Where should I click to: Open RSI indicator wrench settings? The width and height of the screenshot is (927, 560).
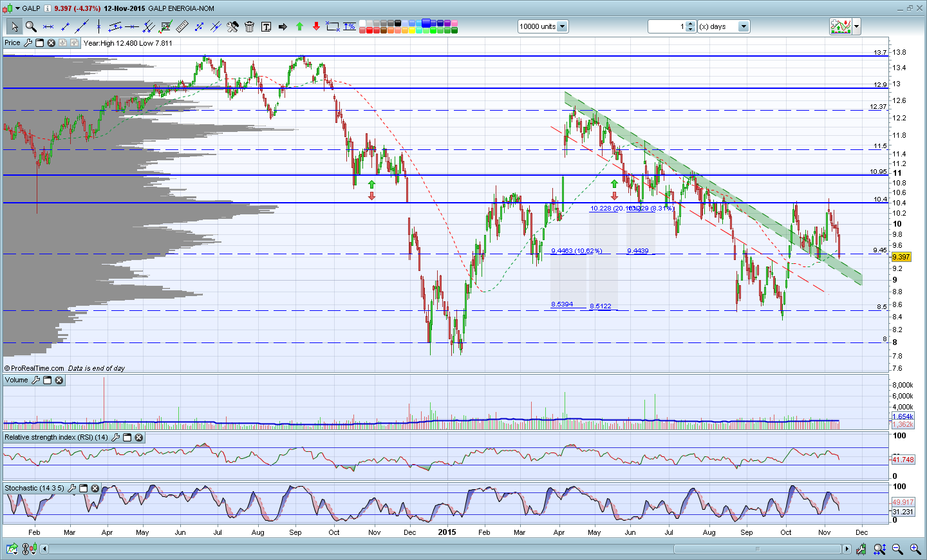[116, 438]
